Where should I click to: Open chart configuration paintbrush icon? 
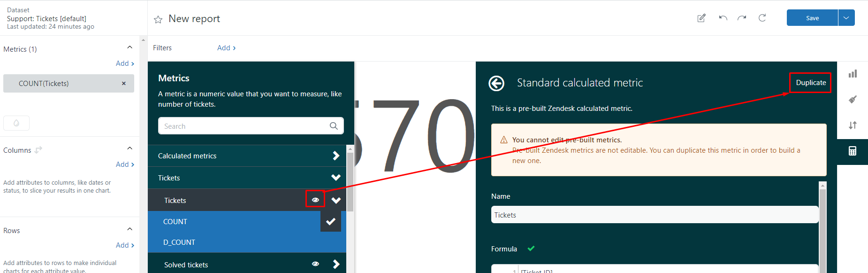[x=853, y=99]
